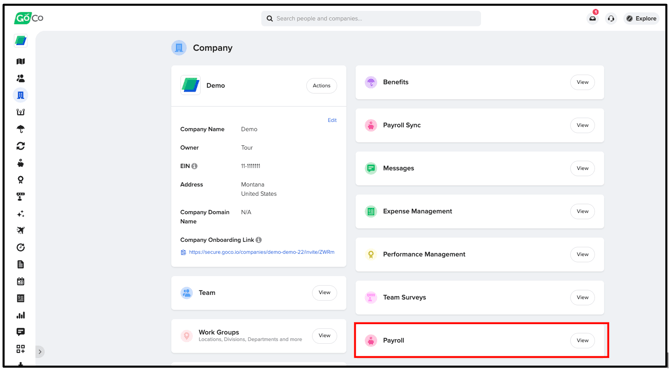Open the piggy bank payroll icon in sidebar
Screen dimensions: 670x370
21,163
